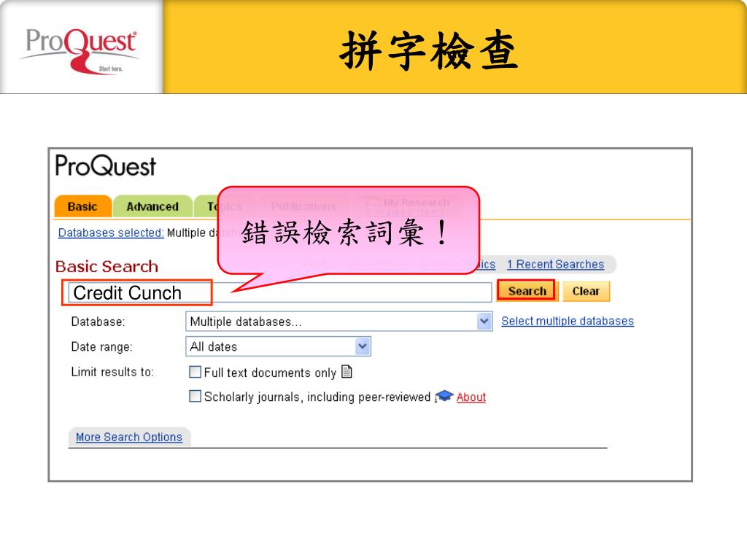This screenshot has height=560, width=747.
Task: Click the Limit results to label
Action: click(112, 372)
